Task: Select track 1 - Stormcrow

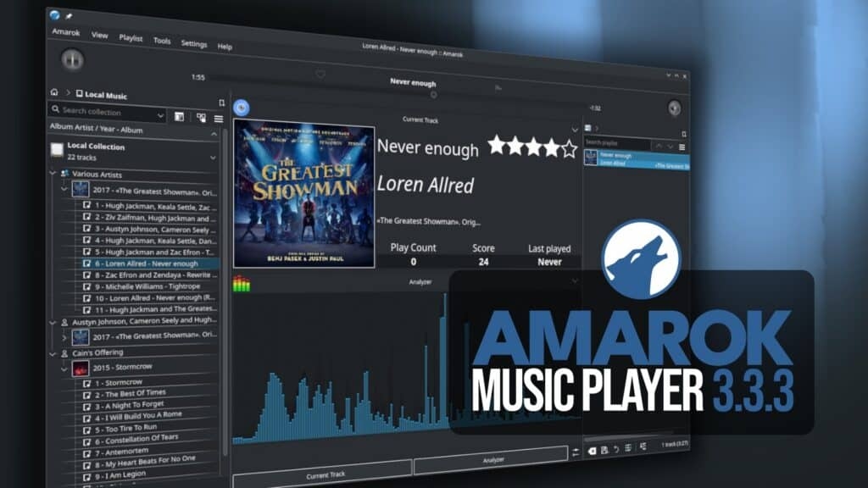Action: pos(114,382)
